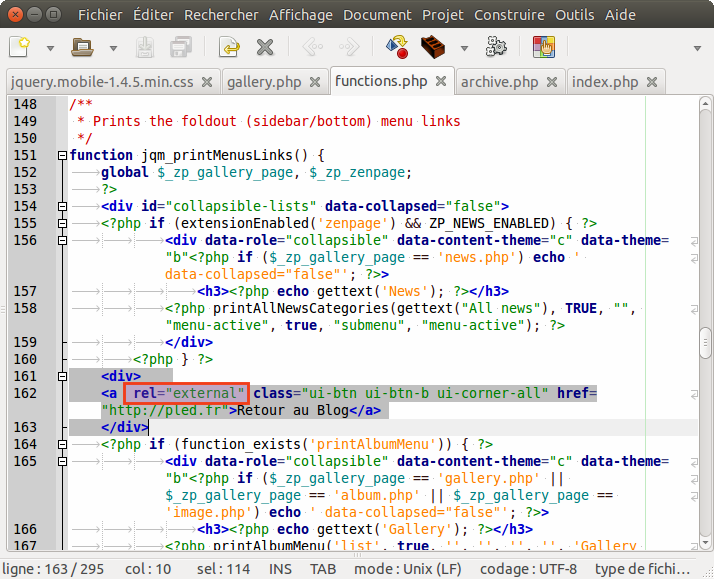Open the Construire menu

[509, 15]
